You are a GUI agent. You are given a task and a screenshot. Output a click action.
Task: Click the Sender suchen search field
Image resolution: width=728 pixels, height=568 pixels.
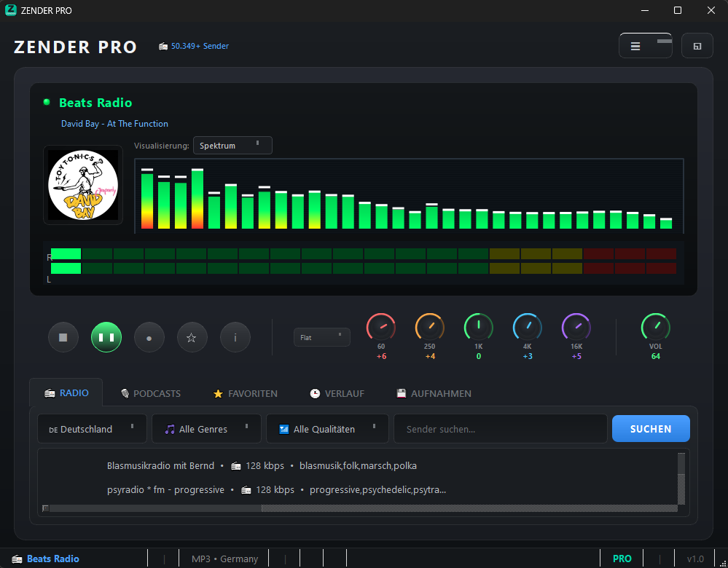(x=500, y=428)
